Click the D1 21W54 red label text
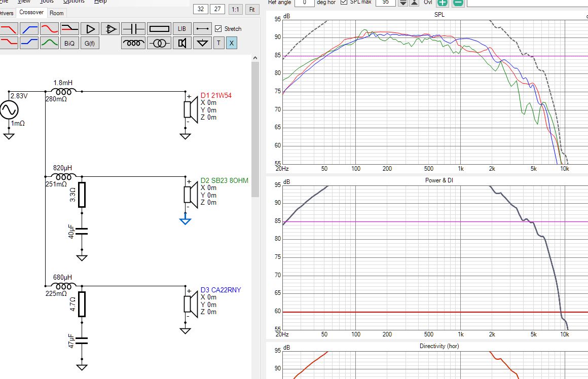 (x=216, y=95)
